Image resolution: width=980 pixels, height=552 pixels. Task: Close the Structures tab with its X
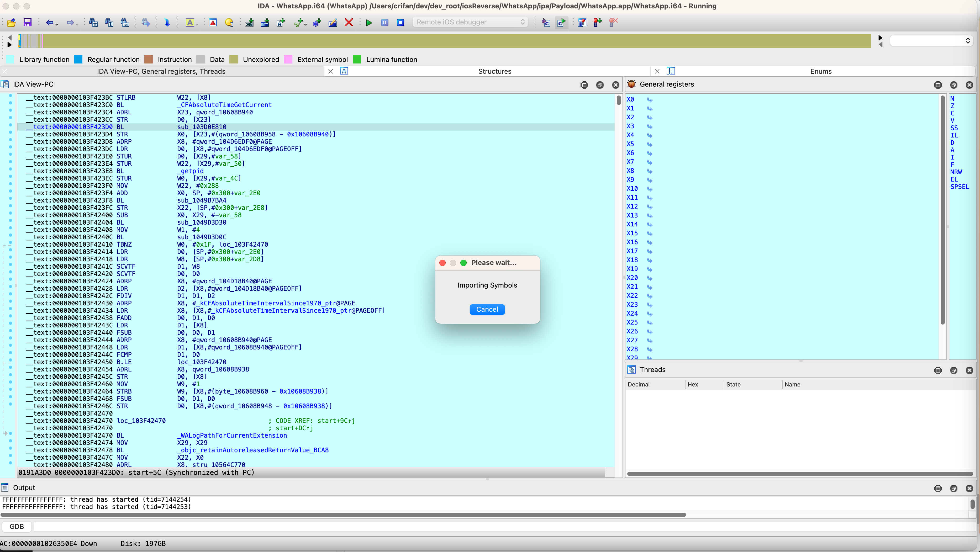click(x=331, y=71)
